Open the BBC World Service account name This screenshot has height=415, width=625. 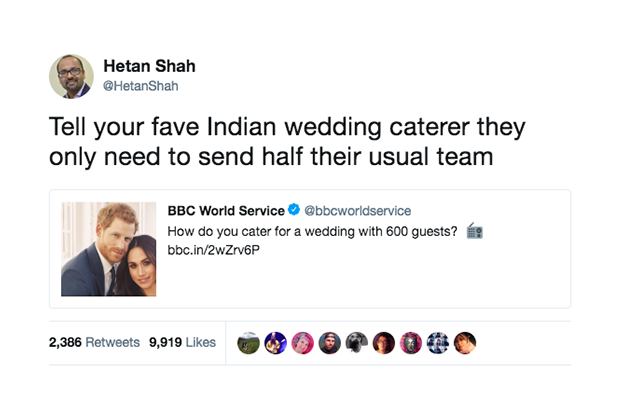(226, 211)
